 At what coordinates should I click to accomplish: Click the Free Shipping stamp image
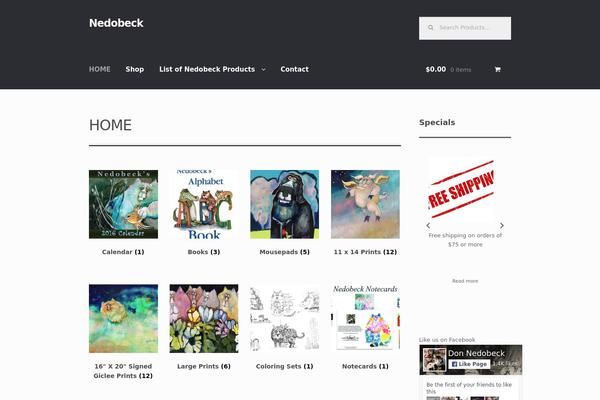[461, 189]
